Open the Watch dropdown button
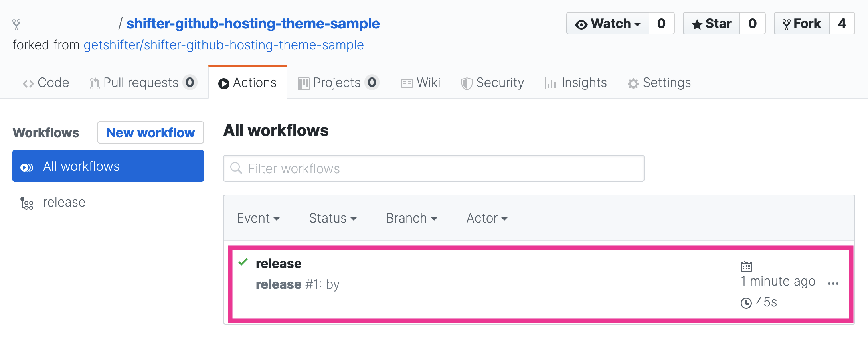This screenshot has height=355, width=868. pyautogui.click(x=608, y=24)
